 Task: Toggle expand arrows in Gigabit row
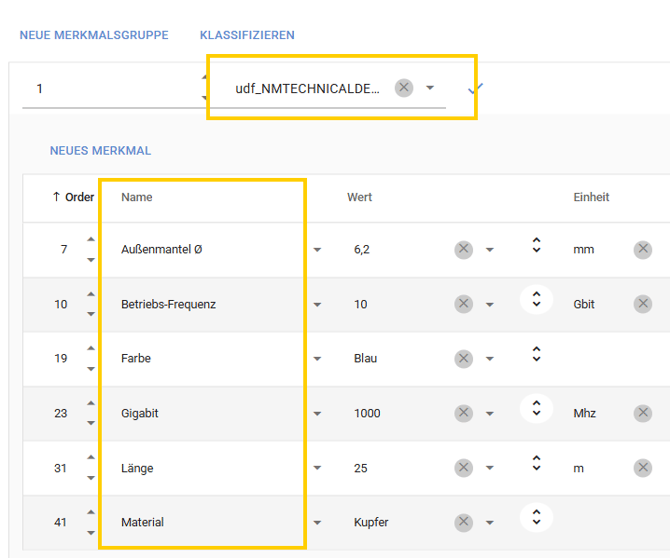point(537,408)
